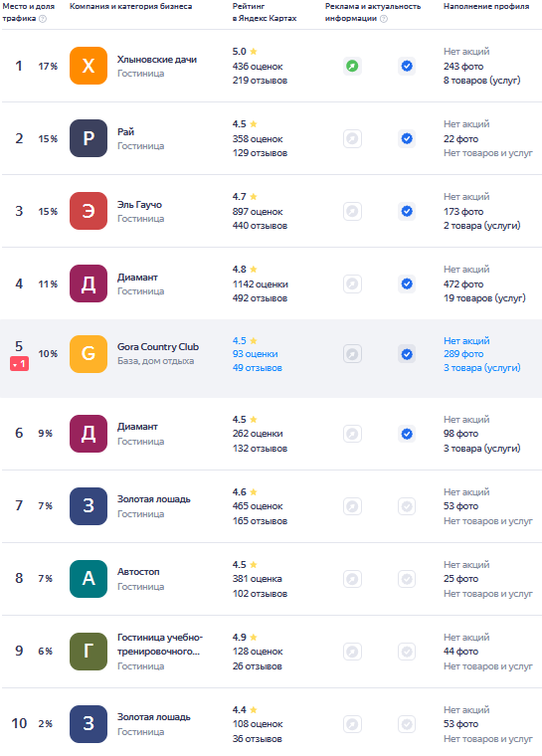Click the yellow G logo of Gora Country Club

(x=89, y=354)
